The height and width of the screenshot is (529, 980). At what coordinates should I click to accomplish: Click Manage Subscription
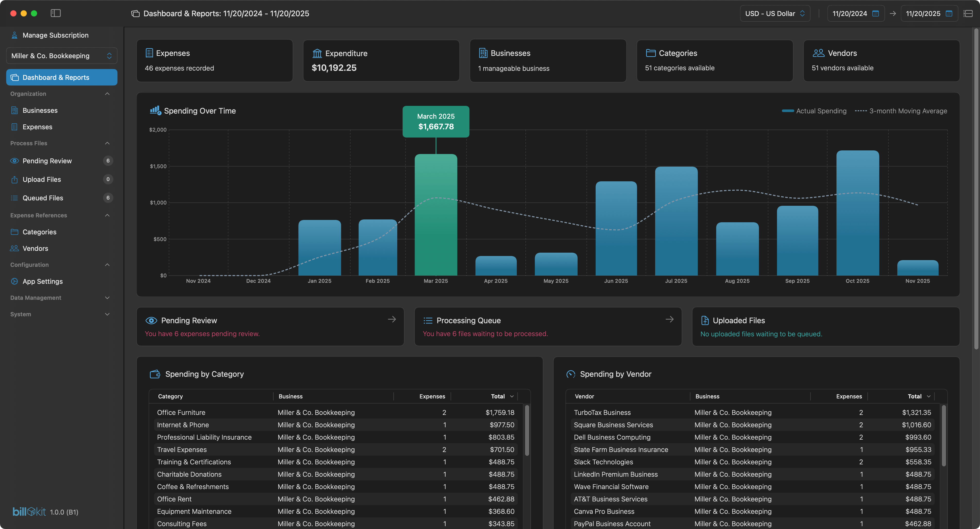point(55,35)
